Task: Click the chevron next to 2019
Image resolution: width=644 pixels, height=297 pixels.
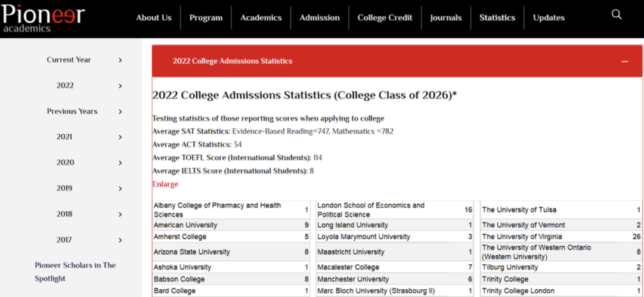Action: (120, 188)
